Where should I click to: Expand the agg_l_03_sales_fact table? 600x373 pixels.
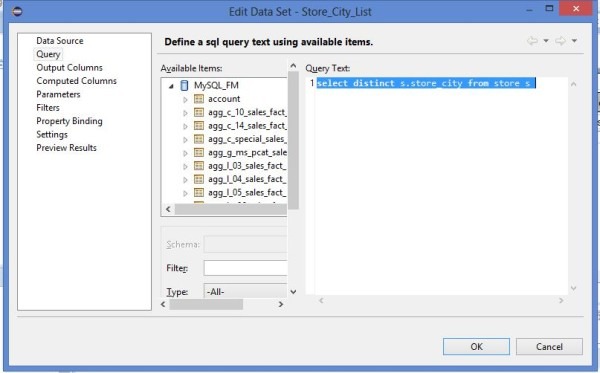185,167
